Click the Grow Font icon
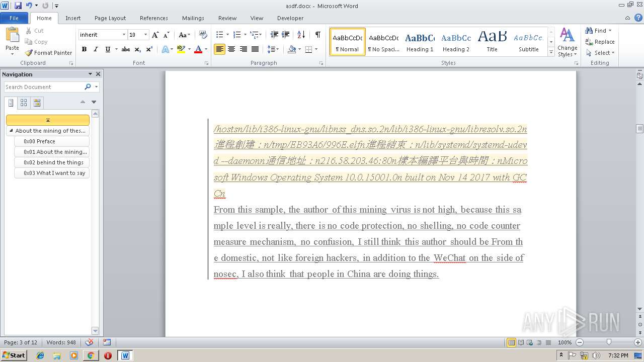644x362 pixels. pyautogui.click(x=155, y=35)
